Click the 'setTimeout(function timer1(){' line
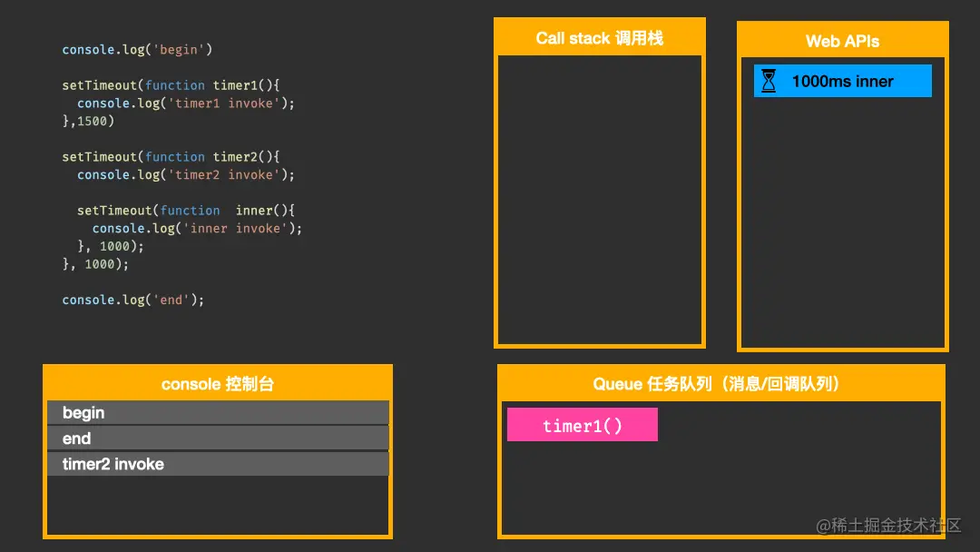 click(x=171, y=85)
